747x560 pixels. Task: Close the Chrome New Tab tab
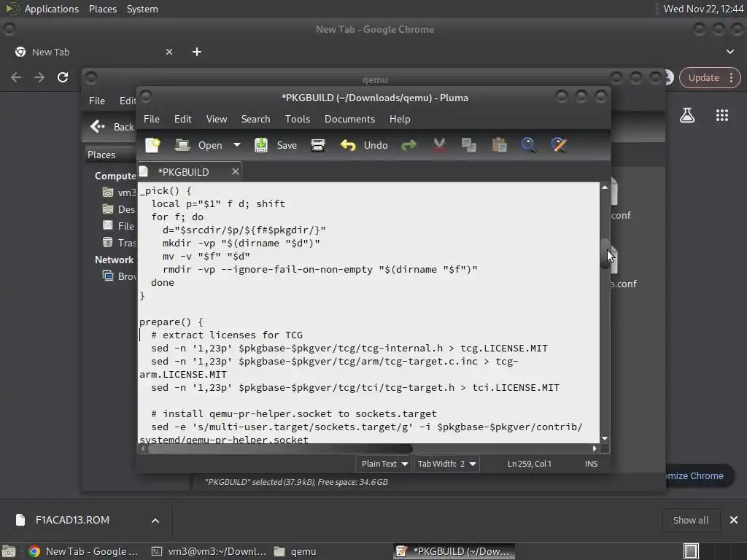169,52
